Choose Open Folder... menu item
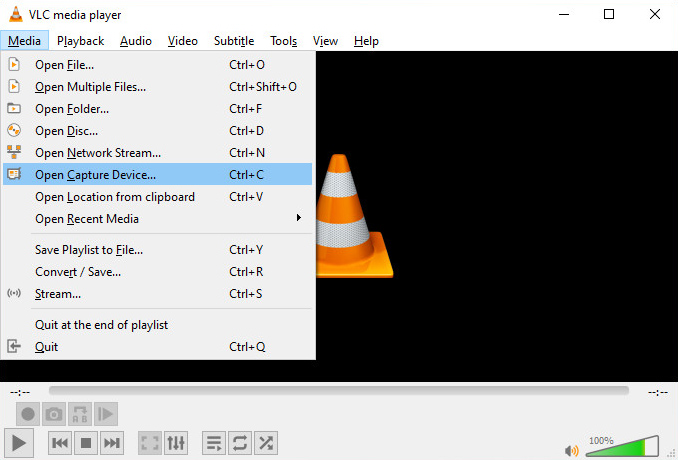This screenshot has width=678, height=460. (x=157, y=109)
